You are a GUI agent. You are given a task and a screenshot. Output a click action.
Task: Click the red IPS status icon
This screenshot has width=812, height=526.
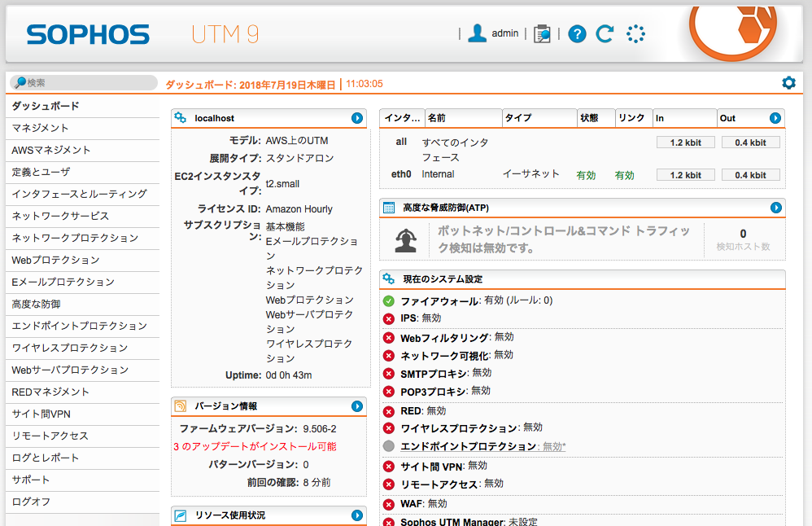[389, 318]
